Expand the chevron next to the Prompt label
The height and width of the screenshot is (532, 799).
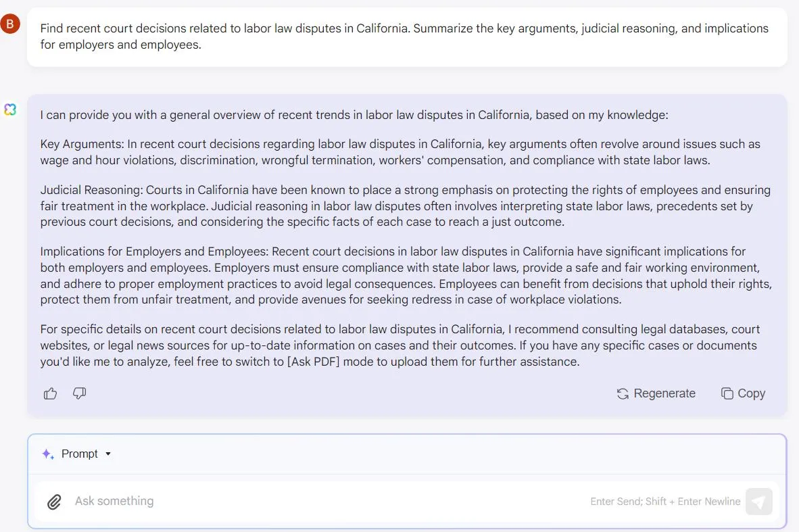(x=108, y=454)
